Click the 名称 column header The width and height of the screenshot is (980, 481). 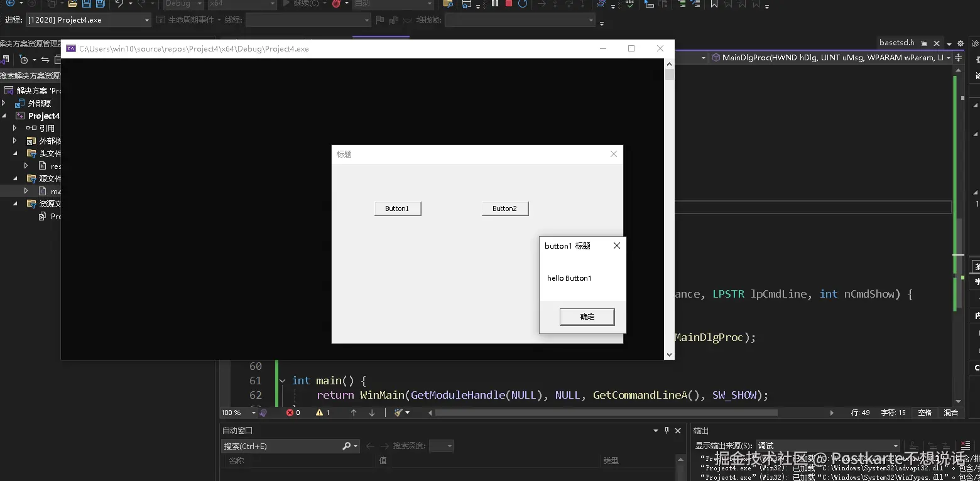[x=236, y=460]
